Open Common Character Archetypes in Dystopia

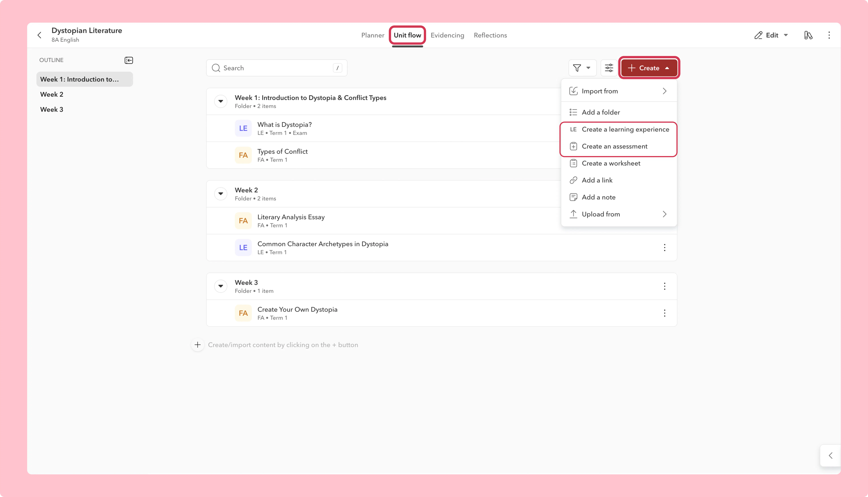click(323, 244)
